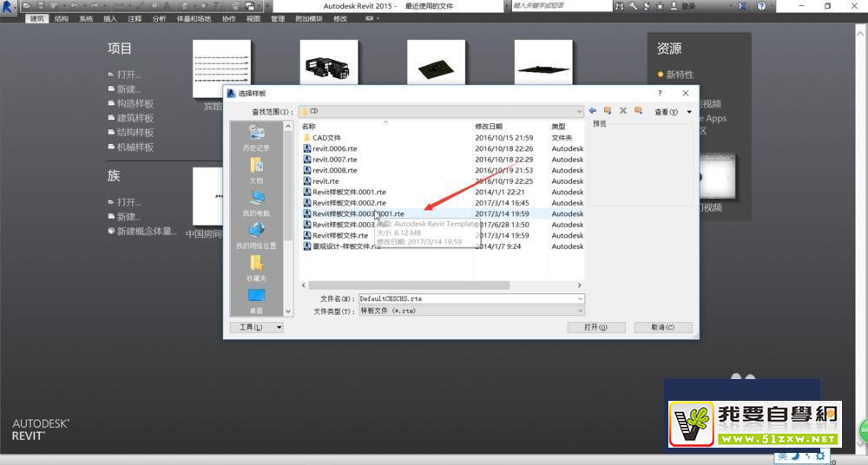Open the 体量和场地 ribbon tab
The image size is (868, 465).
point(194,18)
